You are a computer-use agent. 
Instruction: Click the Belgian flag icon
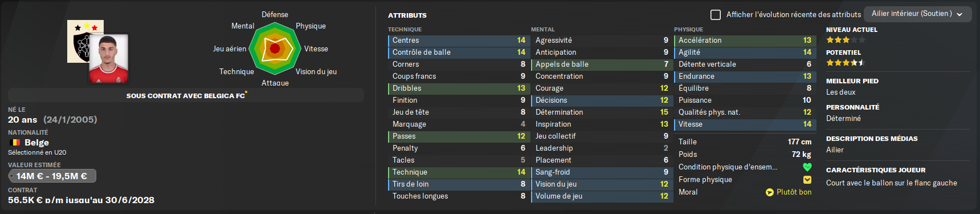(x=15, y=143)
